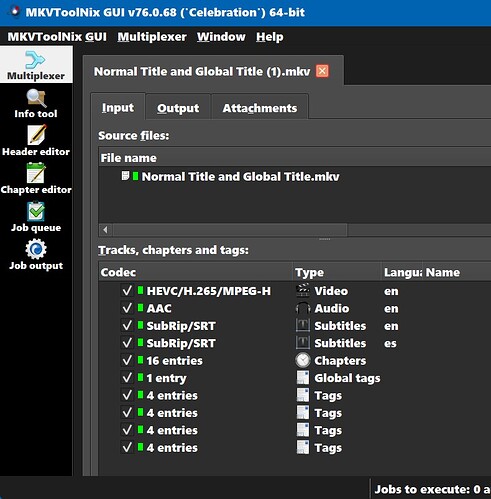491x499 pixels.
Task: Select the HEVC/H.265/MPEG-H track row
Action: click(295, 291)
